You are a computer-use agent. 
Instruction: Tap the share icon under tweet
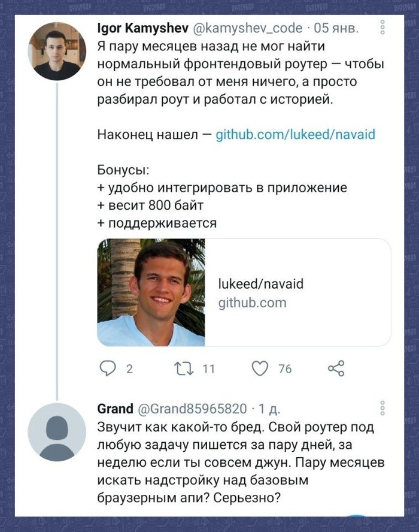tap(336, 368)
